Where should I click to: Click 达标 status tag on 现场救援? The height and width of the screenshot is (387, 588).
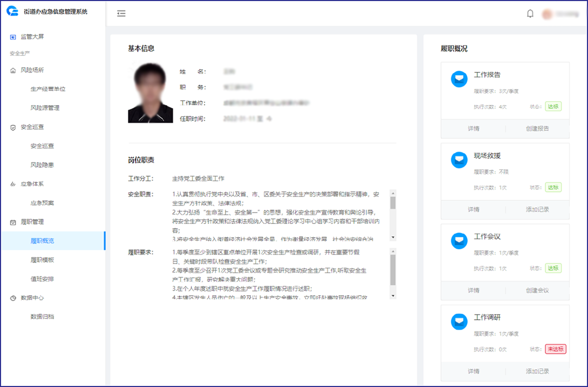[553, 188]
